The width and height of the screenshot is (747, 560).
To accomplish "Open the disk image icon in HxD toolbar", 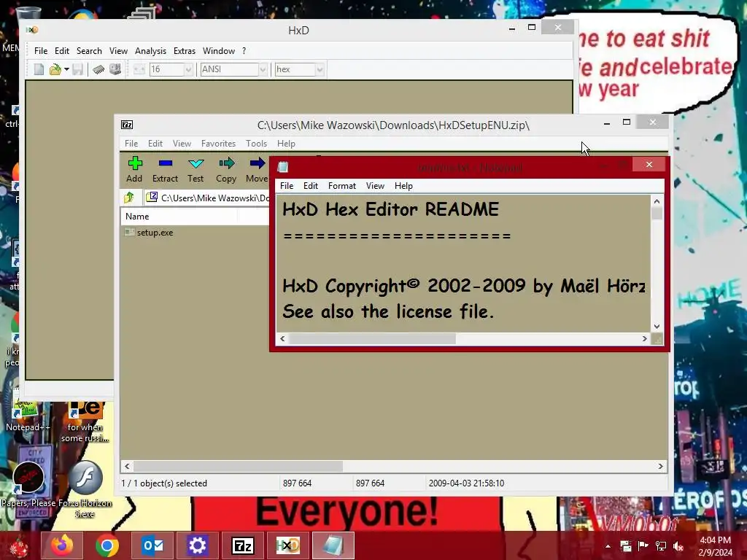I will coord(115,69).
